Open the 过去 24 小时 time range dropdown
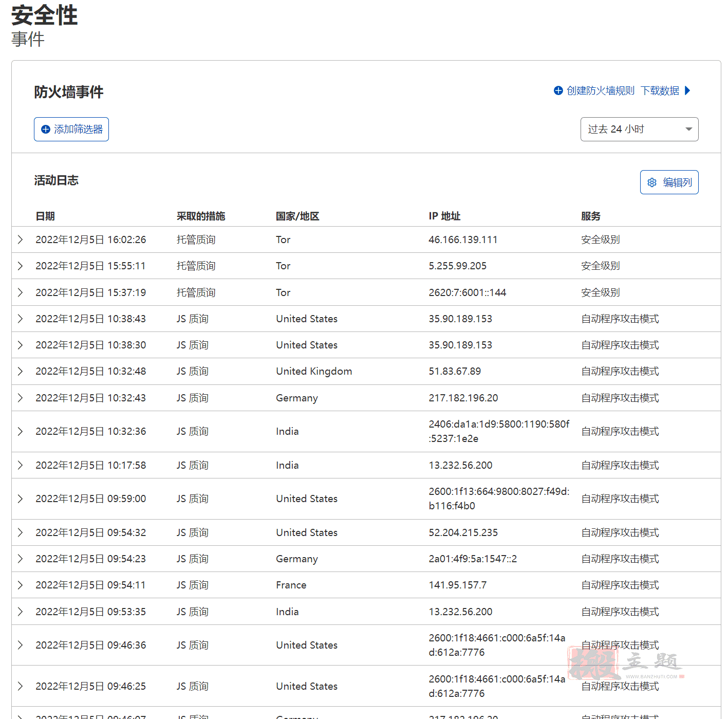Screen dimensions: 728x719 (639, 129)
